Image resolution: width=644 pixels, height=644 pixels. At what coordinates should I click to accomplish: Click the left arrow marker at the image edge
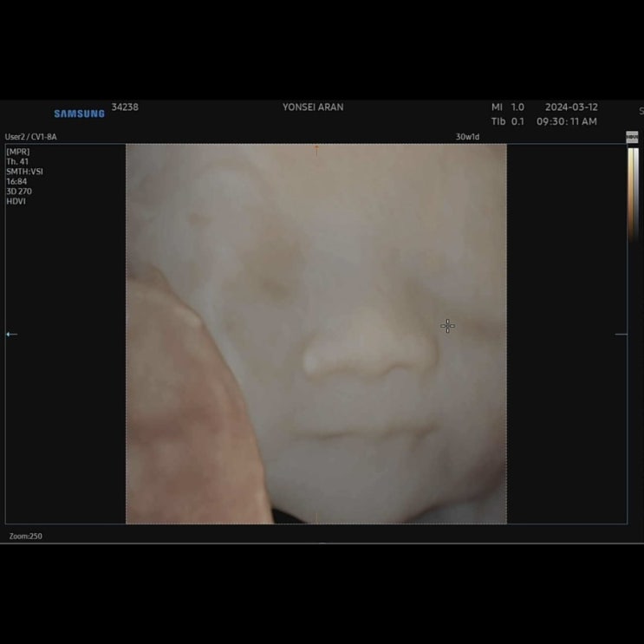pyautogui.click(x=11, y=335)
